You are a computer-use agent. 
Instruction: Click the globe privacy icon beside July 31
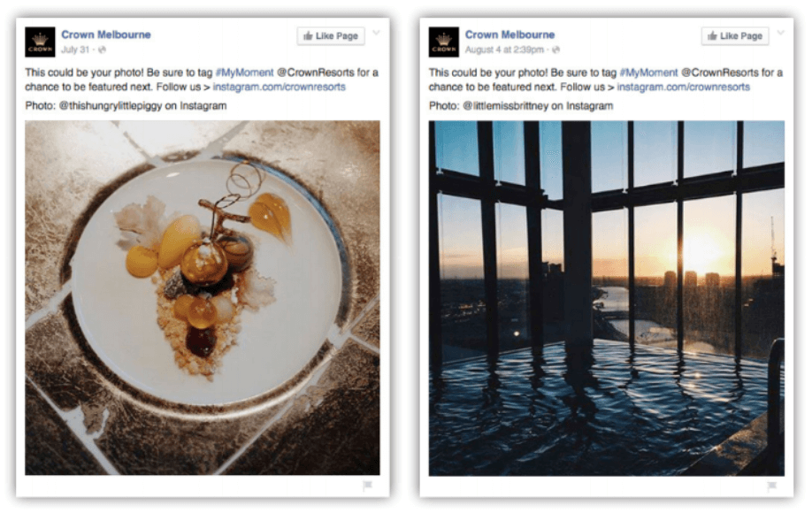[x=103, y=50]
